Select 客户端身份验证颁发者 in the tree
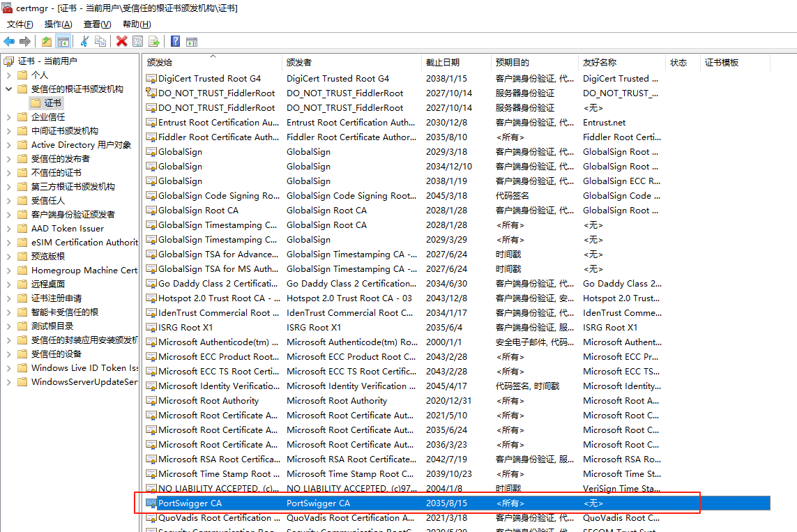797x532 pixels. [x=73, y=215]
